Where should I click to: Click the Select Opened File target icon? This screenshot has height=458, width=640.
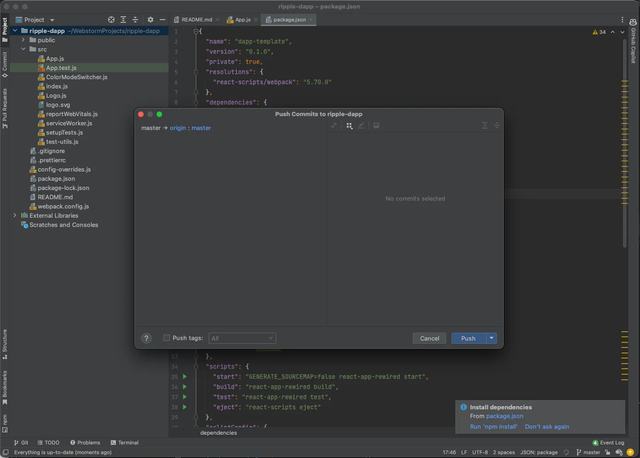[111, 20]
